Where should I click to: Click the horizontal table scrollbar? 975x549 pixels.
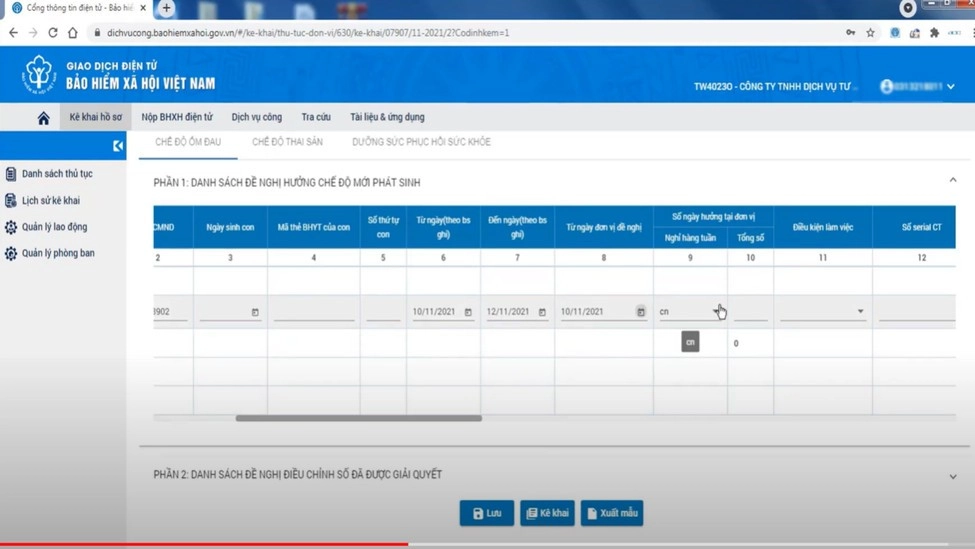(358, 418)
